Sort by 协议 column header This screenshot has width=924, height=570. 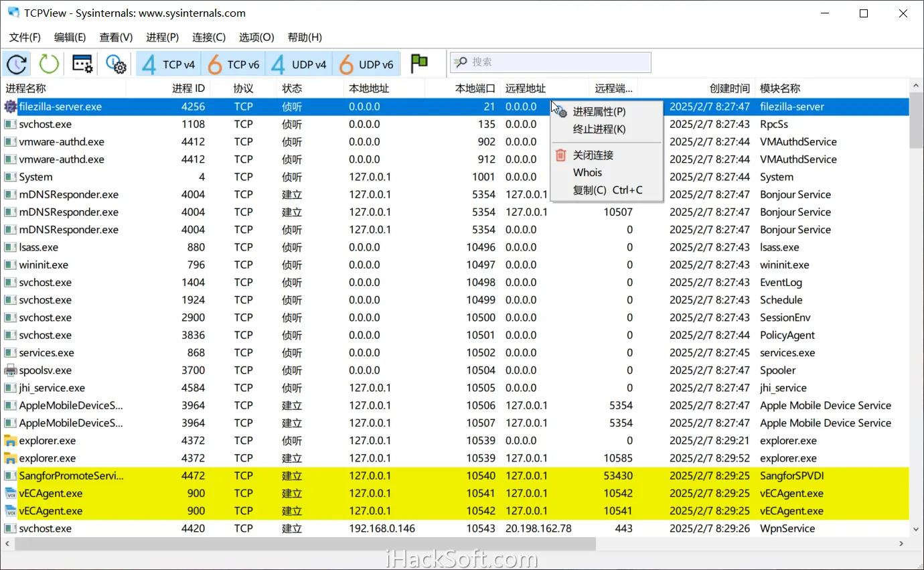243,88
